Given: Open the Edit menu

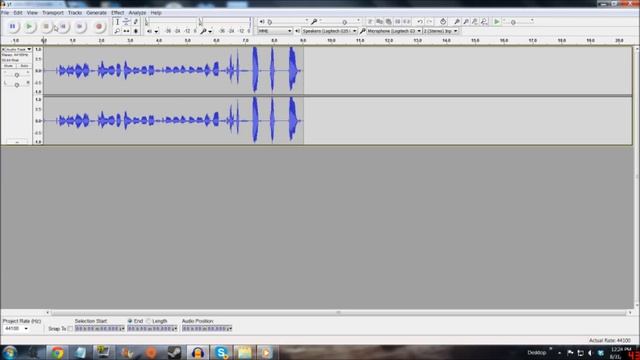Looking at the screenshot, I should tap(18, 13).
